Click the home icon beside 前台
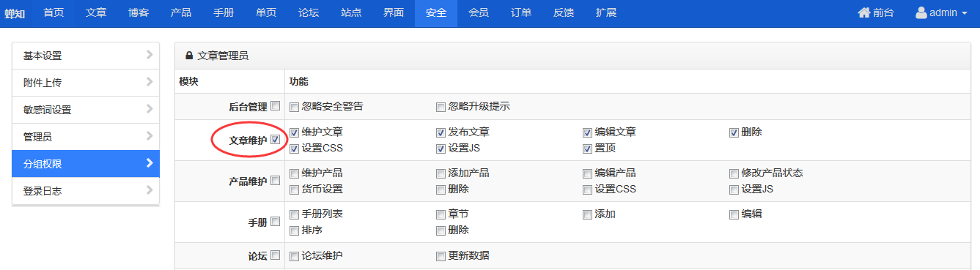980x270 pixels. tap(863, 12)
